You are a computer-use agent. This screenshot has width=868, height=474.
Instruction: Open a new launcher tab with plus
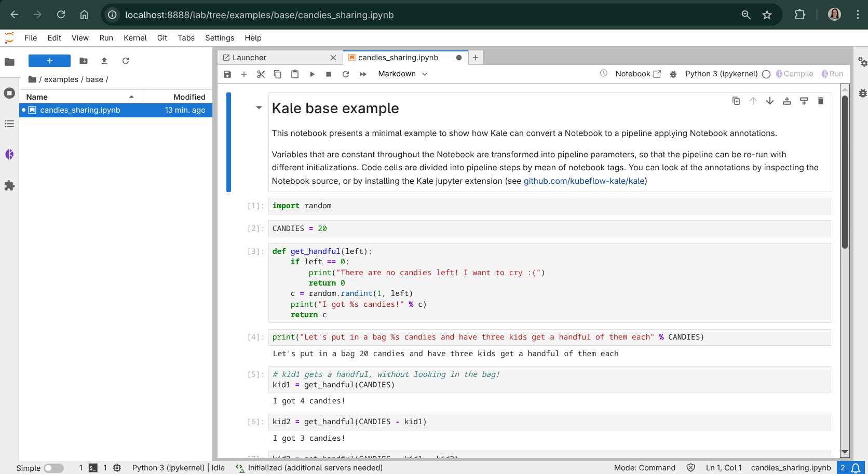[x=476, y=58]
